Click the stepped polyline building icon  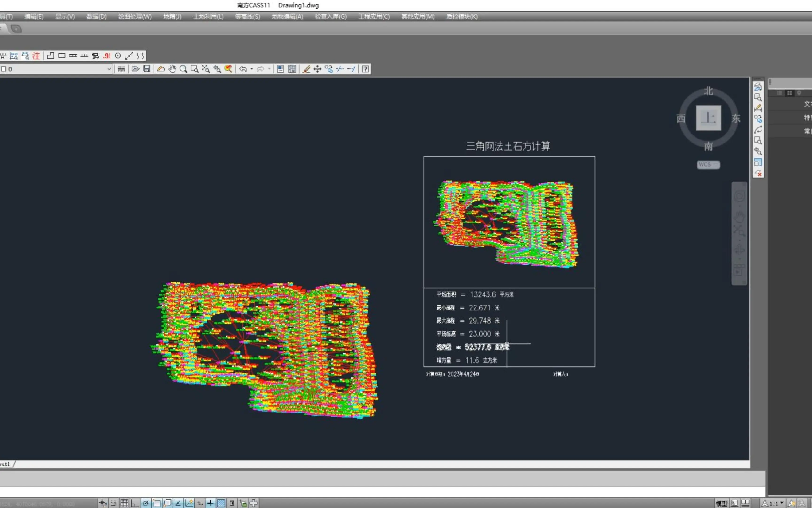51,56
